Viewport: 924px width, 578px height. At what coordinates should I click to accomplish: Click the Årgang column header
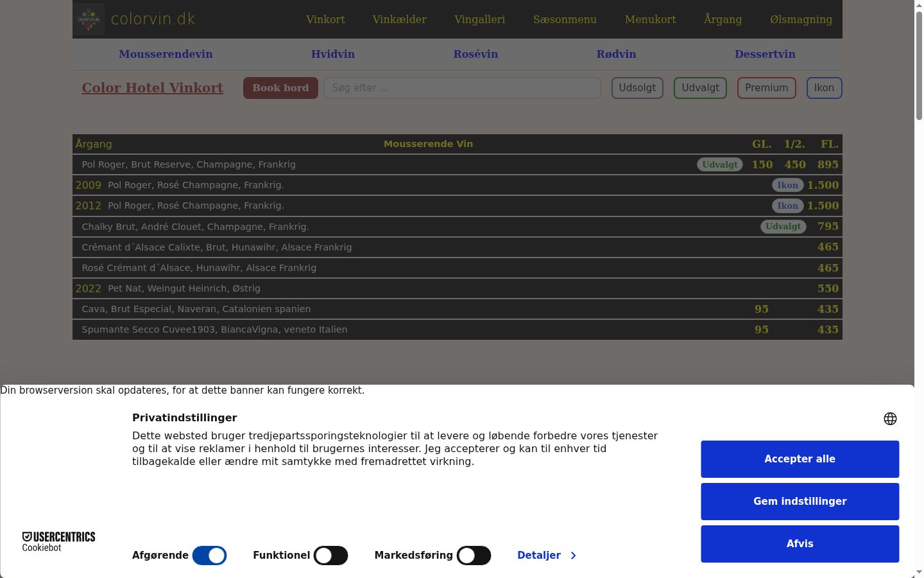tap(94, 144)
